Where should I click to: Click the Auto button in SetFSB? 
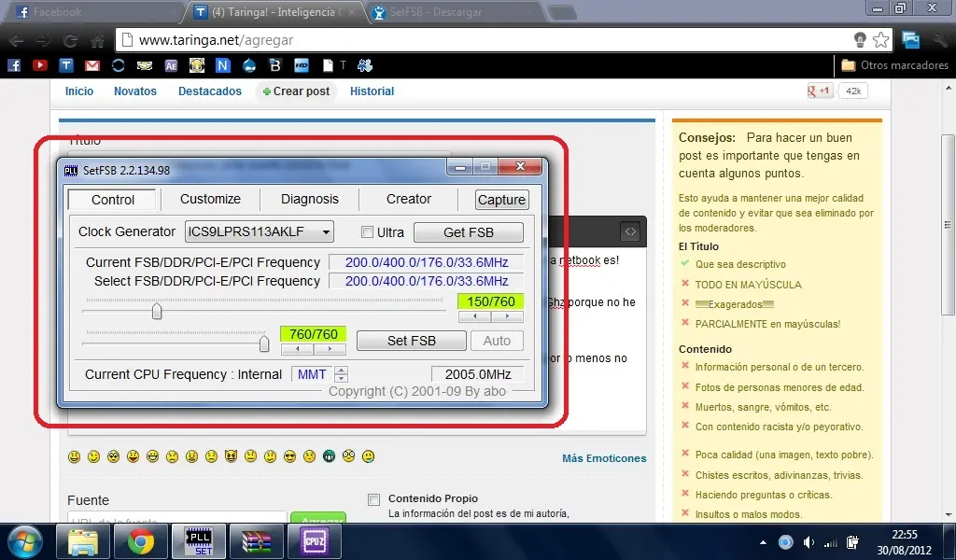497,341
